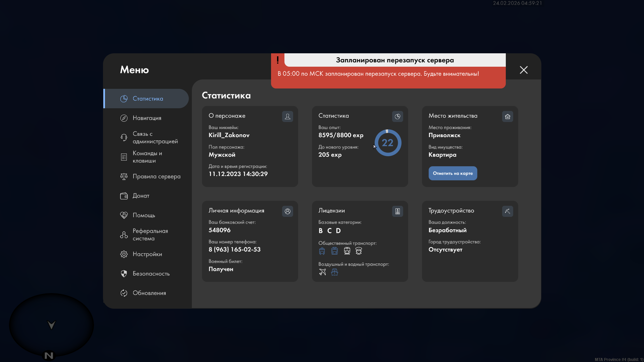Open the Безопасность section
The width and height of the screenshot is (644, 362).
[x=151, y=274]
